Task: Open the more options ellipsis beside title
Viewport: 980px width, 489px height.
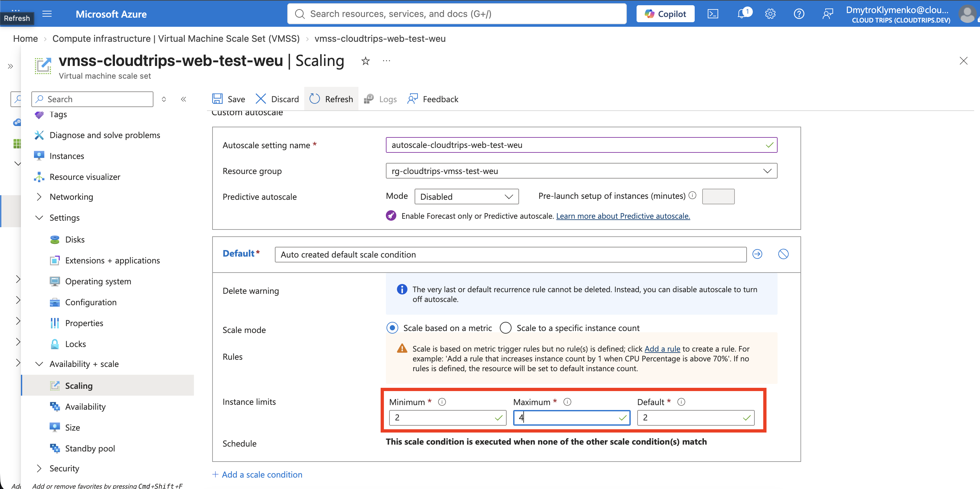Action: click(387, 61)
